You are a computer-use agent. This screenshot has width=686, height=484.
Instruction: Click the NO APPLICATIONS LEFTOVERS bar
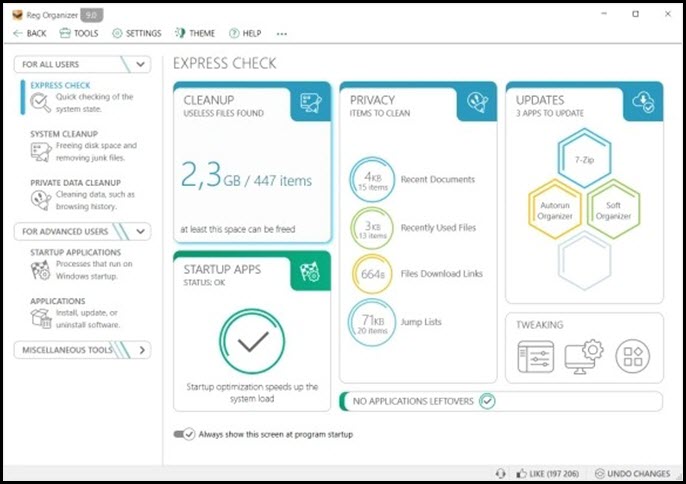click(x=501, y=401)
